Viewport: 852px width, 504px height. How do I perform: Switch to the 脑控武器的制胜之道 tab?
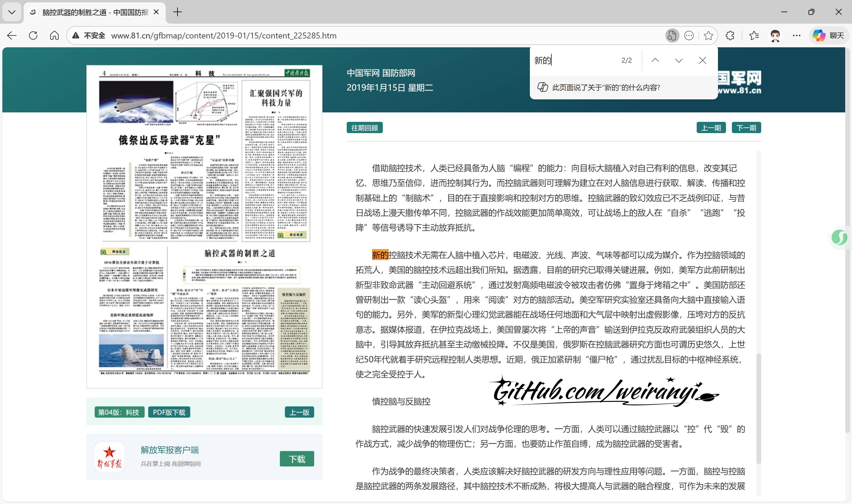pyautogui.click(x=92, y=12)
